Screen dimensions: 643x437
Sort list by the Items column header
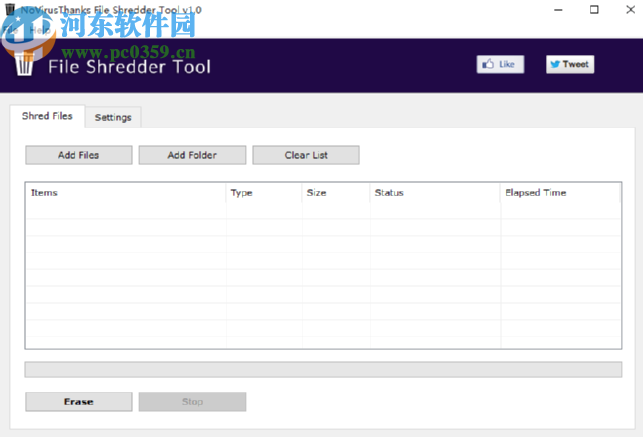(125, 193)
